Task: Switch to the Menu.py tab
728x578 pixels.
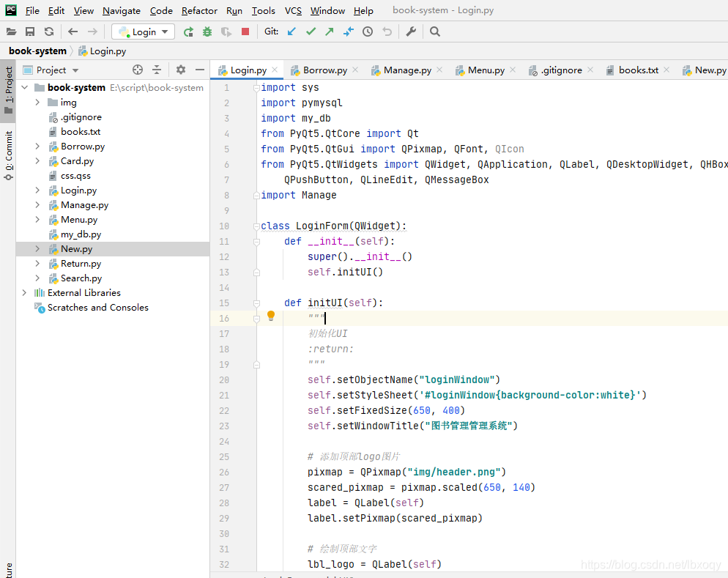Action: pyautogui.click(x=486, y=70)
